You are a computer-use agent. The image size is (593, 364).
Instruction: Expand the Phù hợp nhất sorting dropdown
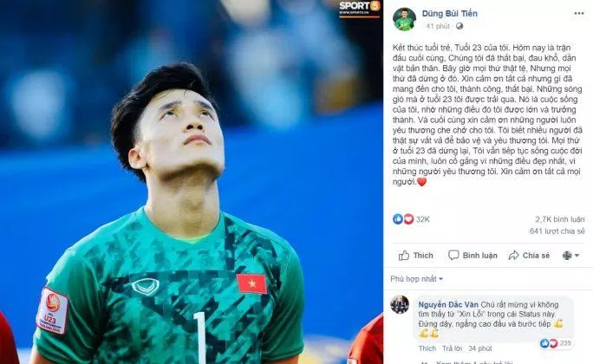416,279
